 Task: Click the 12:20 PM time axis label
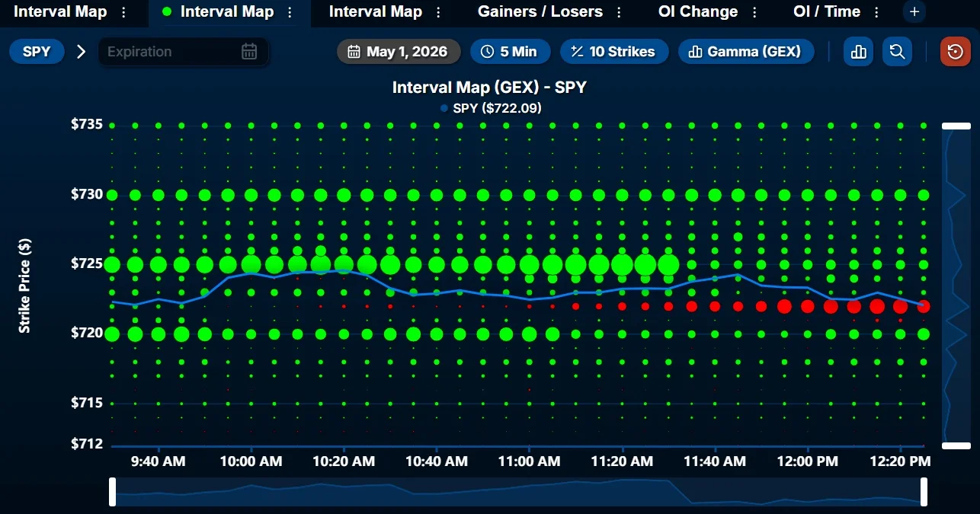pos(900,461)
